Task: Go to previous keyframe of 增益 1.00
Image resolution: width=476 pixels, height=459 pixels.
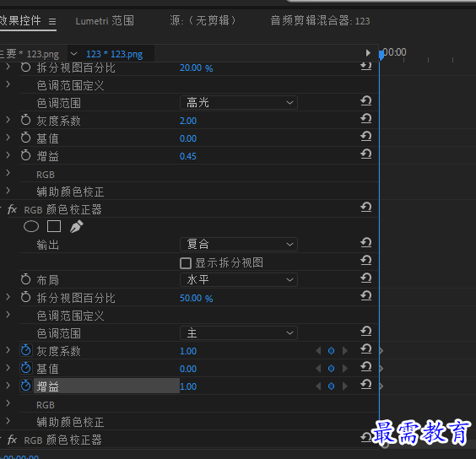Action: click(x=318, y=386)
